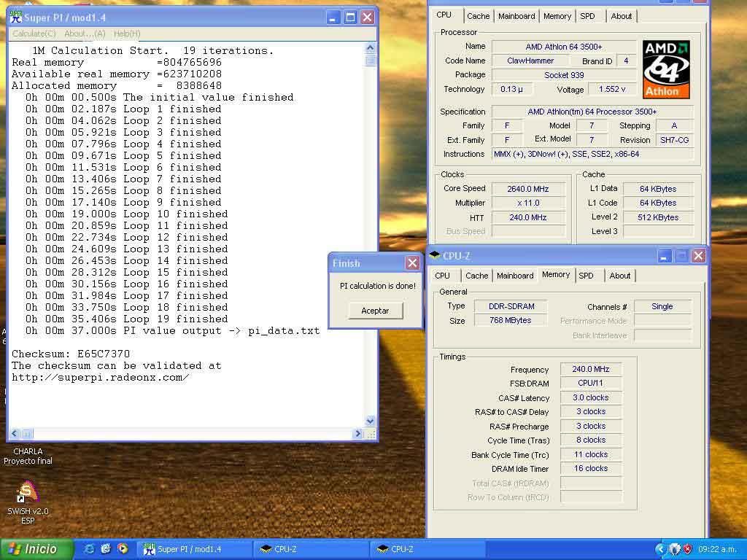Select the CPU tab in lower CPU-Z window
Image resolution: width=747 pixels, height=560 pixels.
point(443,276)
